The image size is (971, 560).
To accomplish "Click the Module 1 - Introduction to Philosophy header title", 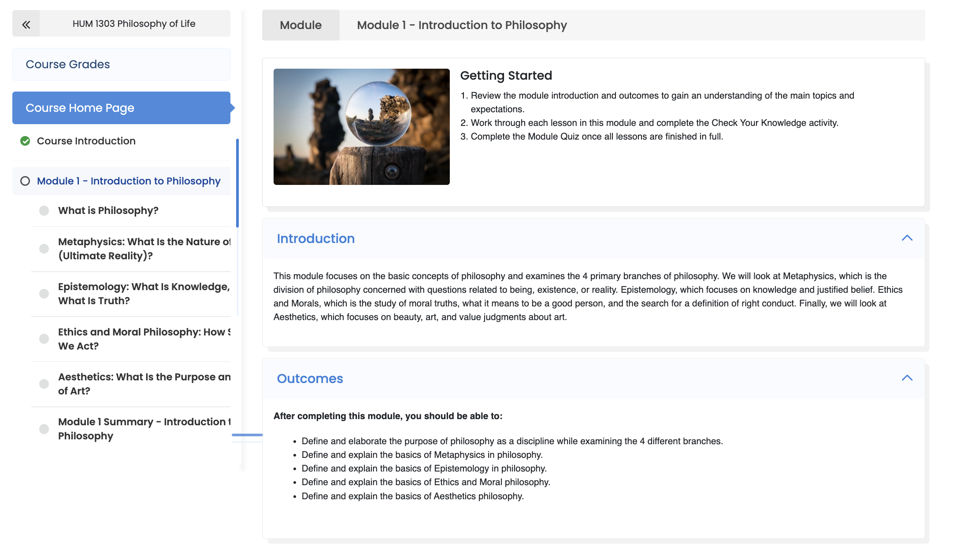I will 462,25.
